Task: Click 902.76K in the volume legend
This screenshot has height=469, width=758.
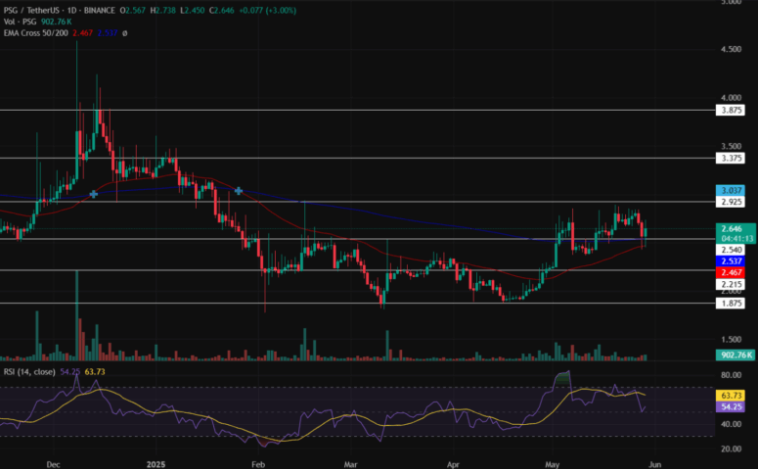Action: pos(57,22)
